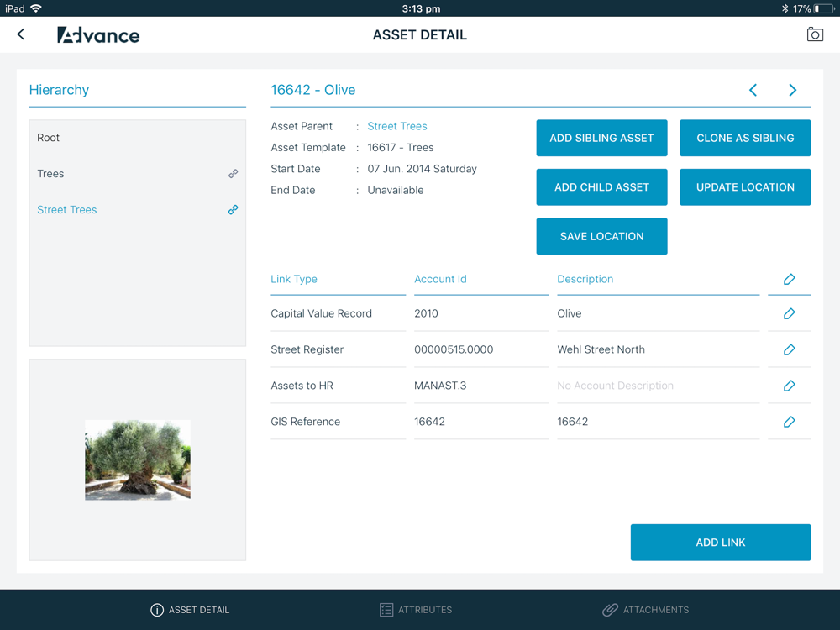Edit the Assets to HR link
Image resolution: width=840 pixels, height=630 pixels.
[x=789, y=386]
